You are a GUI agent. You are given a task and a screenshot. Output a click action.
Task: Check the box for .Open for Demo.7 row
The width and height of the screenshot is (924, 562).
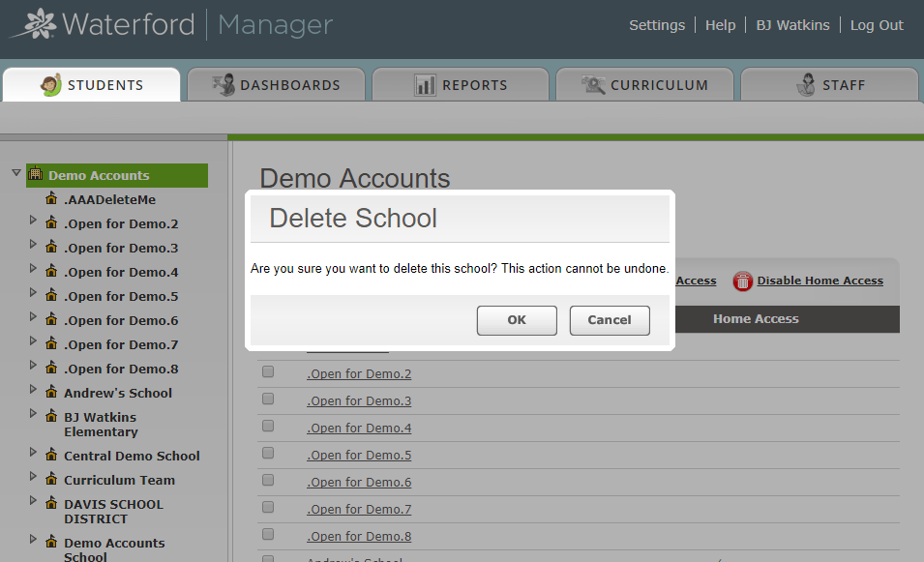pyautogui.click(x=268, y=507)
